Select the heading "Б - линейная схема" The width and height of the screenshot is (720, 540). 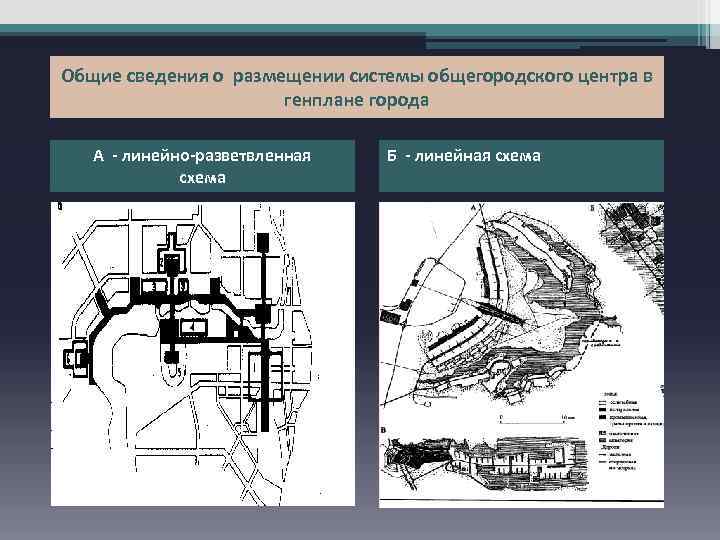(521, 166)
